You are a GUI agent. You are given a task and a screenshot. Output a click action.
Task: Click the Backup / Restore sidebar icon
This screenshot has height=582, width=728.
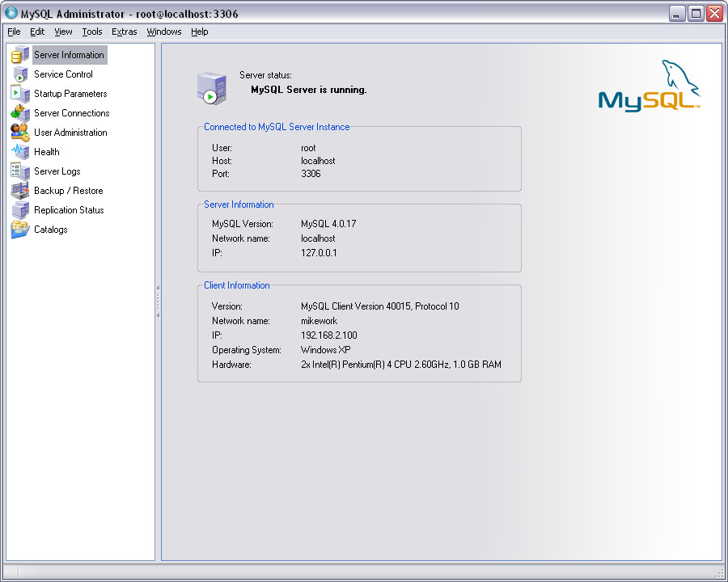tap(20, 191)
